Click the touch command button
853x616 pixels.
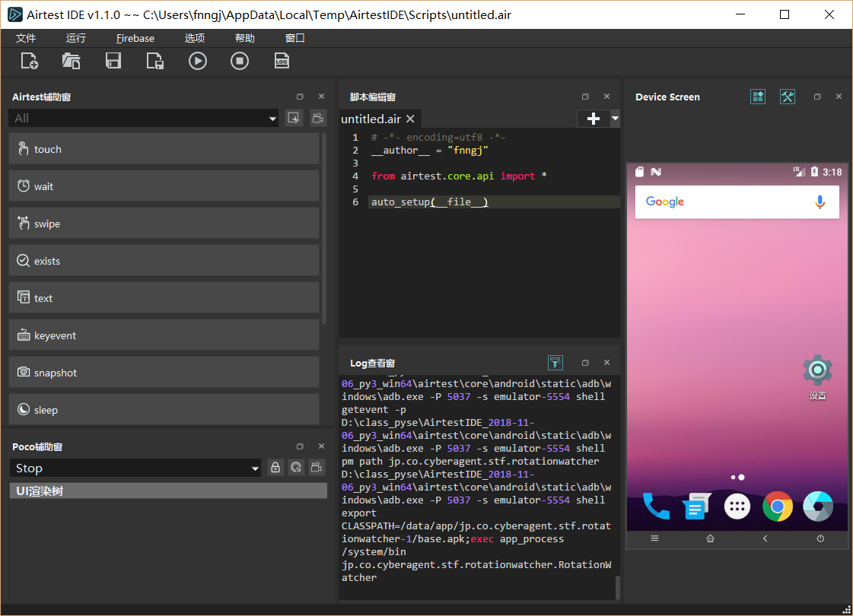pos(164,149)
